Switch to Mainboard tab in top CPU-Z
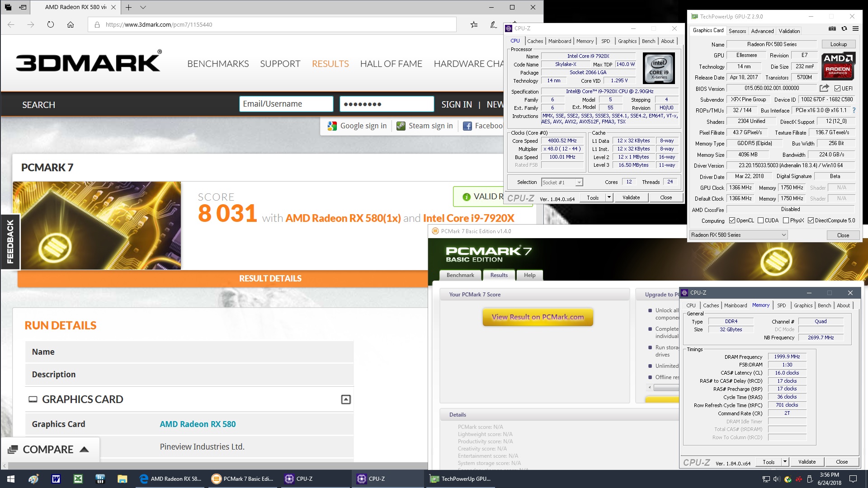Image resolution: width=868 pixels, height=488 pixels. [x=560, y=41]
